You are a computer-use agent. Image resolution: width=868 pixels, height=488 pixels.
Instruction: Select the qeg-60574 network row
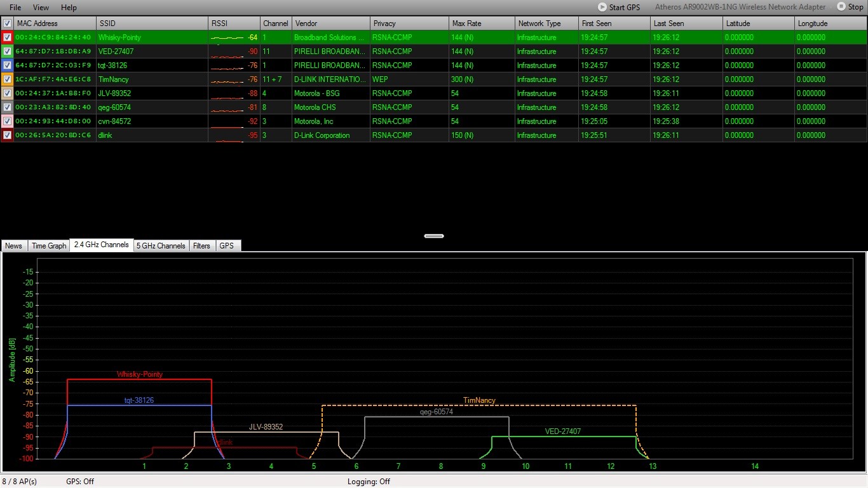coord(114,107)
